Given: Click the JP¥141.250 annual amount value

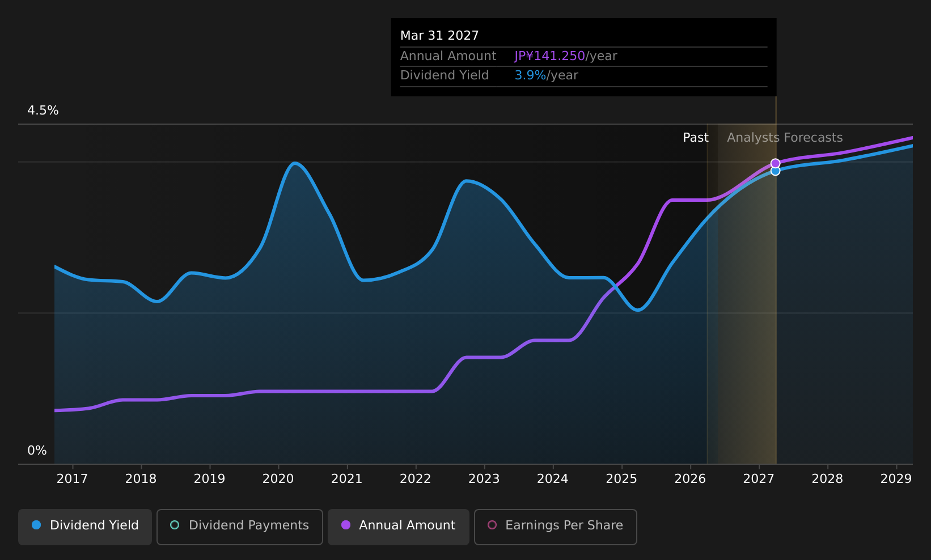Looking at the screenshot, I should 549,56.
